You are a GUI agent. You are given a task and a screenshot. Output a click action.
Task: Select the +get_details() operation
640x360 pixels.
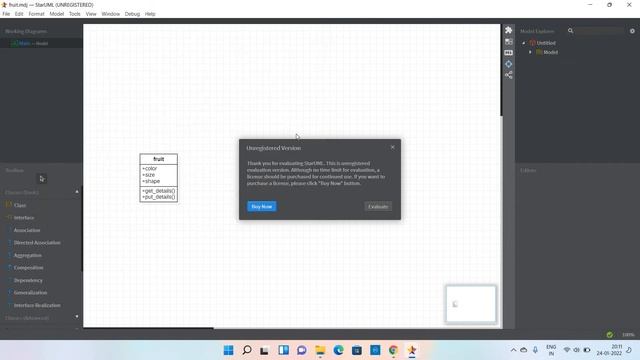(x=158, y=191)
